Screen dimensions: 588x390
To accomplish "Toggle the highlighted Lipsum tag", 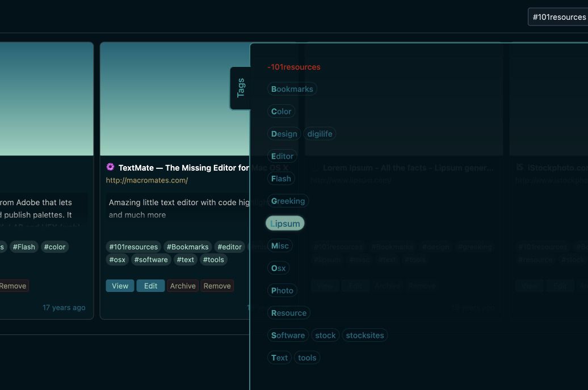I will coord(285,223).
